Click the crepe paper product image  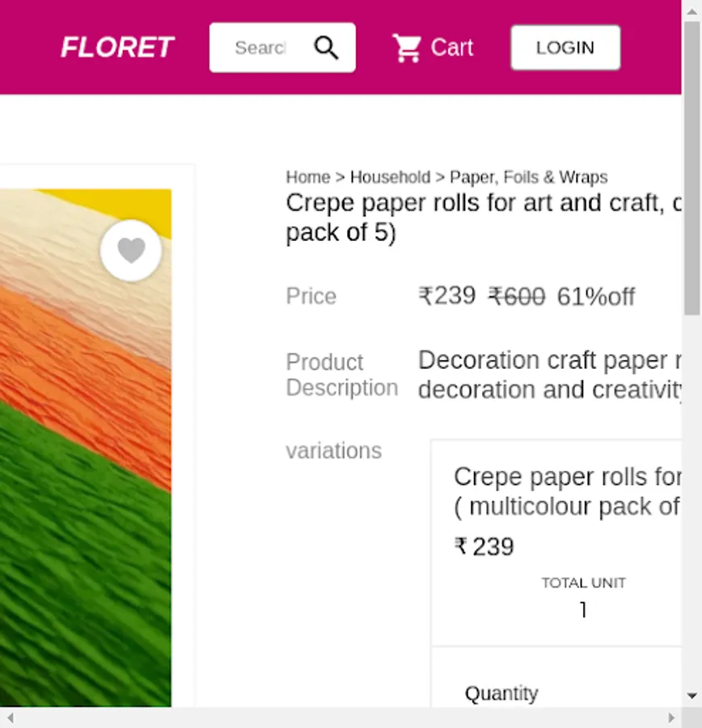[x=86, y=448]
